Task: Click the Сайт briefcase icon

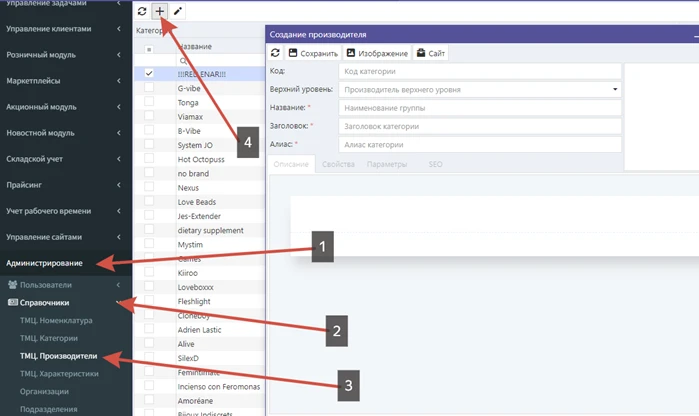Action: tap(421, 52)
